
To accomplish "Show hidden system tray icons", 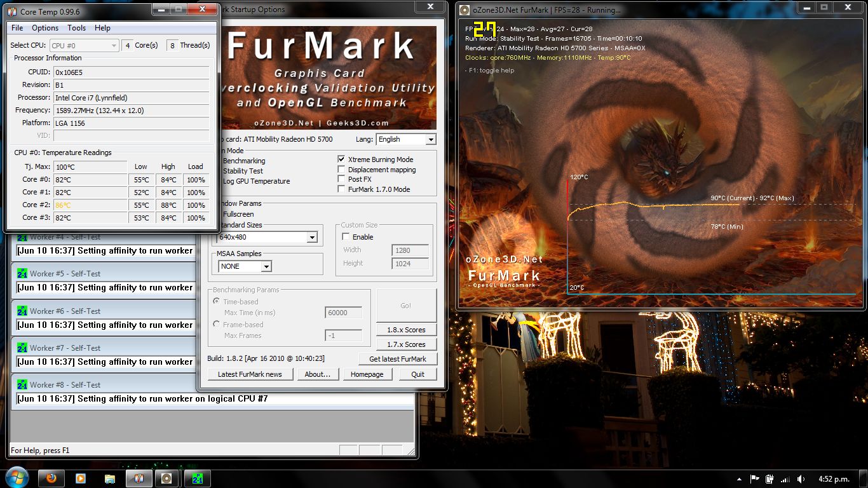I will point(739,479).
